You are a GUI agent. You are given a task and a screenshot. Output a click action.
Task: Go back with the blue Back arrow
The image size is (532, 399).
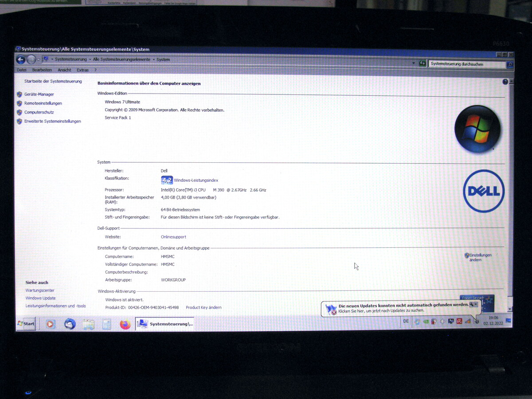coord(21,59)
